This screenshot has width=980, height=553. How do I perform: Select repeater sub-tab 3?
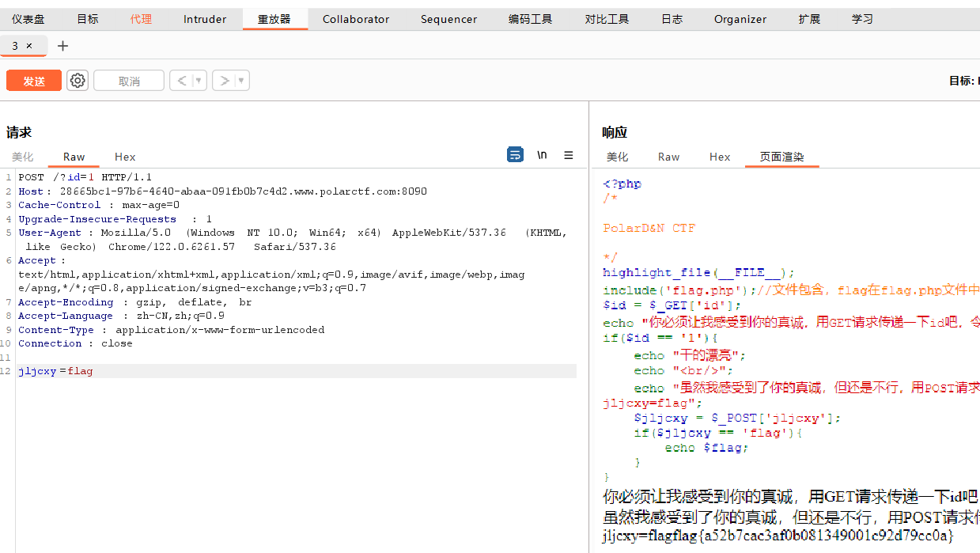point(15,46)
